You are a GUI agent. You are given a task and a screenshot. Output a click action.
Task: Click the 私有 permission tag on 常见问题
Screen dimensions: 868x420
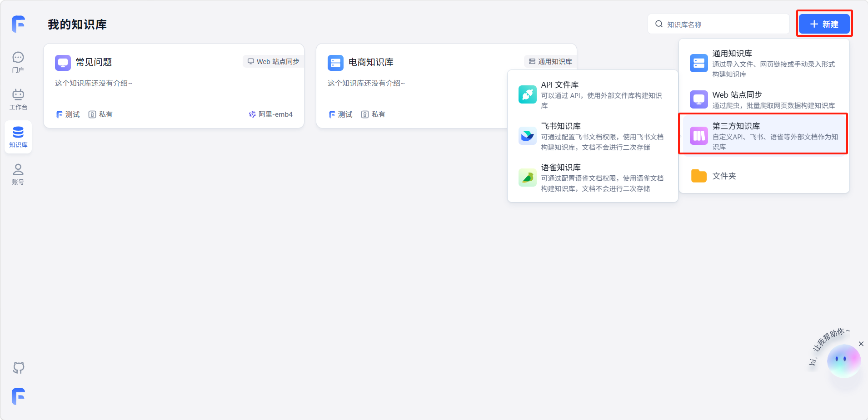click(x=100, y=114)
